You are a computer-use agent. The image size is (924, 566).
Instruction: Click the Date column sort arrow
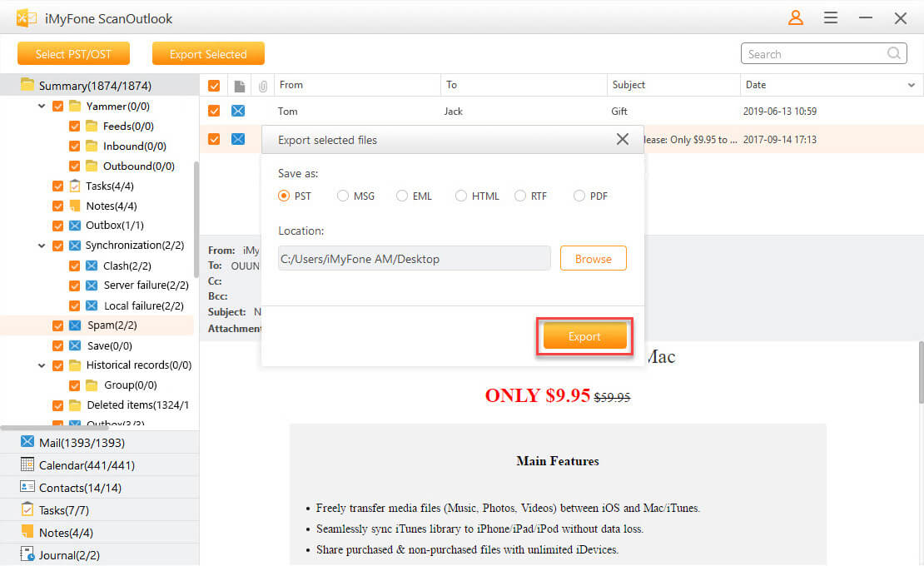coord(911,85)
